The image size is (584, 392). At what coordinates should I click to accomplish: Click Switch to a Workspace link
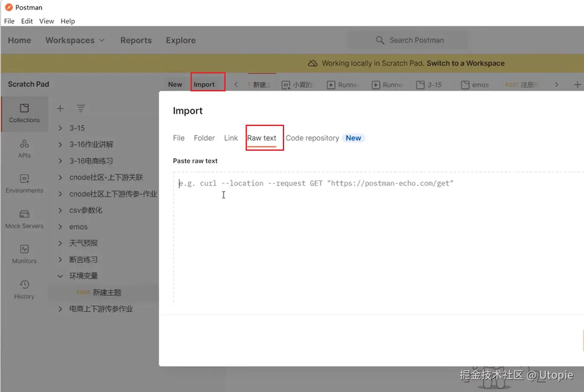466,63
